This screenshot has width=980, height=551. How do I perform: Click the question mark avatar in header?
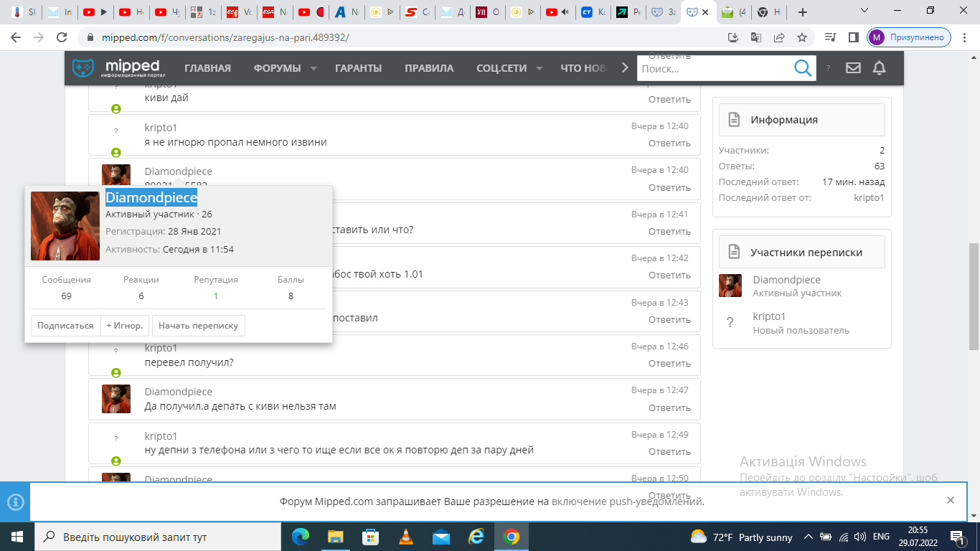click(828, 68)
